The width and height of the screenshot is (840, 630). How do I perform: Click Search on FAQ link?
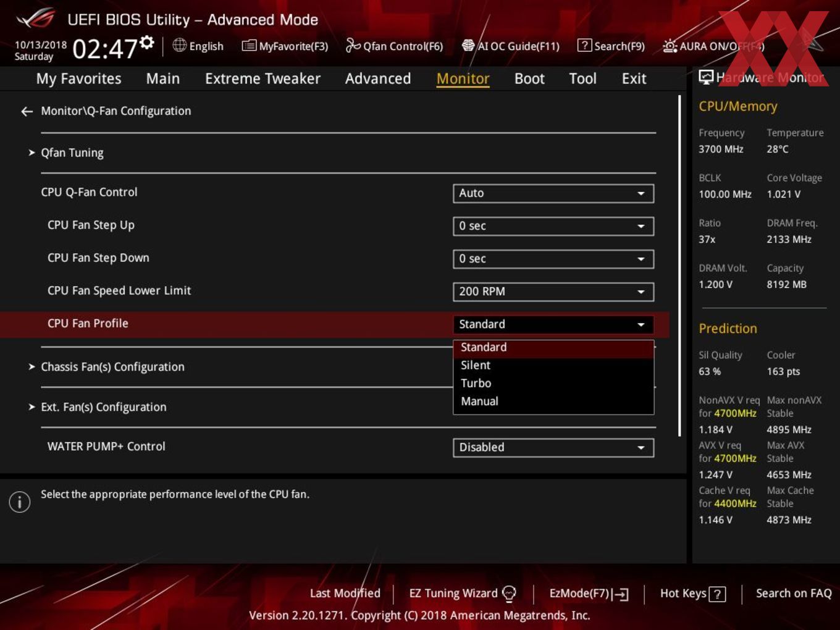coord(794,594)
